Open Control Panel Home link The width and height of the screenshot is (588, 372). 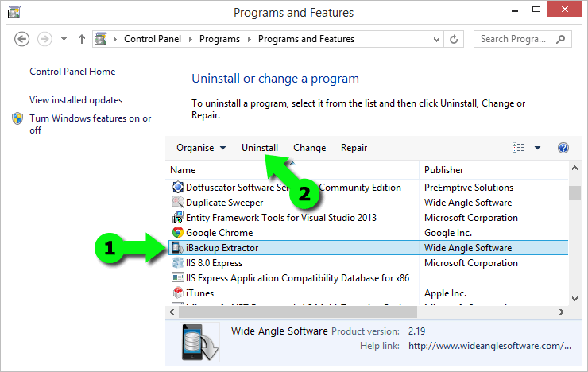click(x=72, y=72)
